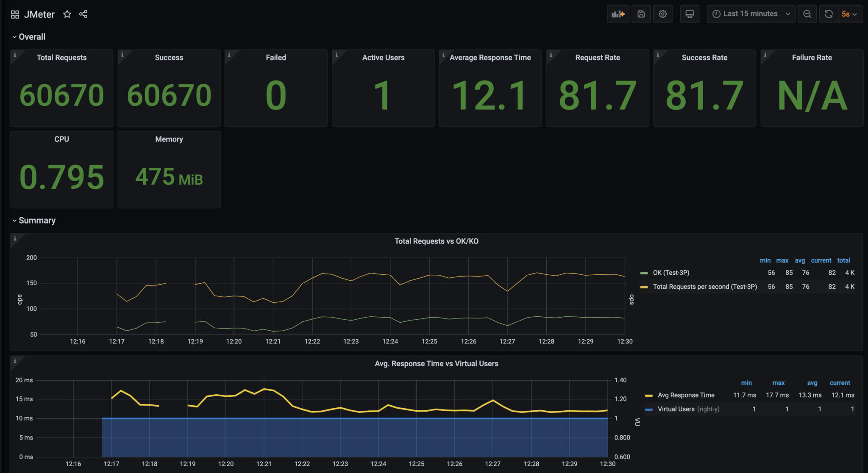Collapse the Summary row

[36, 221]
